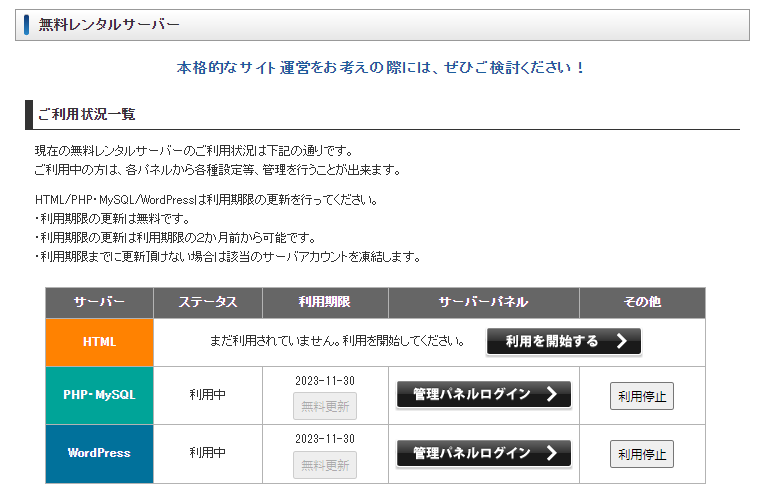The height and width of the screenshot is (504, 763).
Task: Click the ご利用状況一覧 section heading
Action: pos(86,114)
